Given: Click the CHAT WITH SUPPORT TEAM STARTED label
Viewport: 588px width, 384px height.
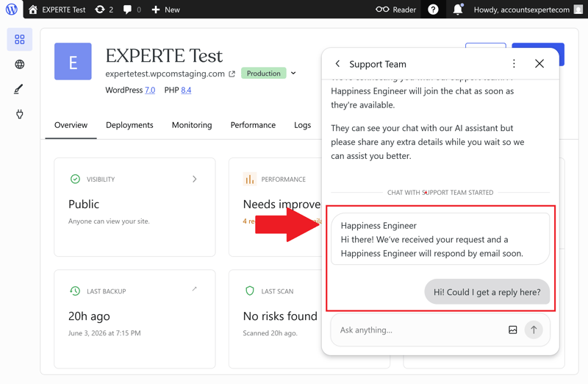Looking at the screenshot, I should tap(440, 193).
